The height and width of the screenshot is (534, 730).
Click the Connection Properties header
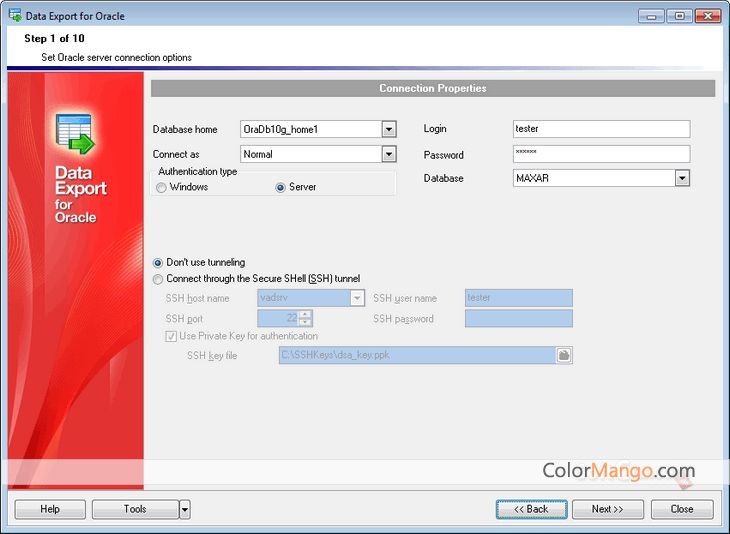point(433,88)
